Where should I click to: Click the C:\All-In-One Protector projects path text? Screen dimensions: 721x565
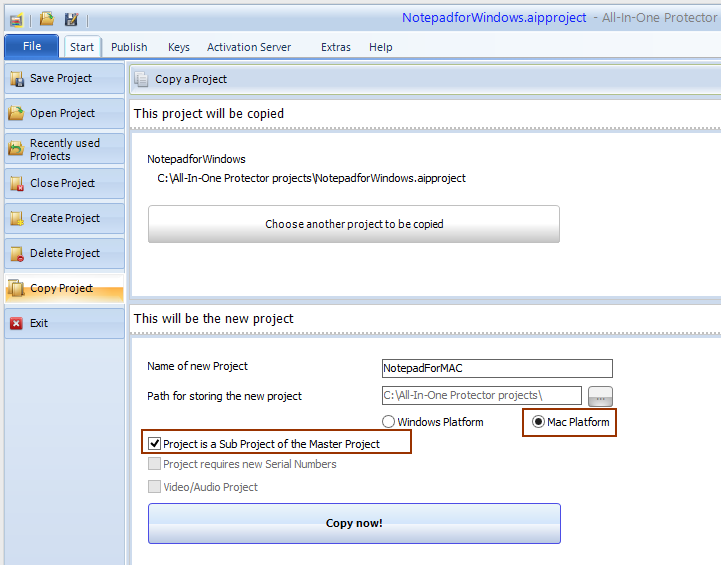click(x=311, y=178)
